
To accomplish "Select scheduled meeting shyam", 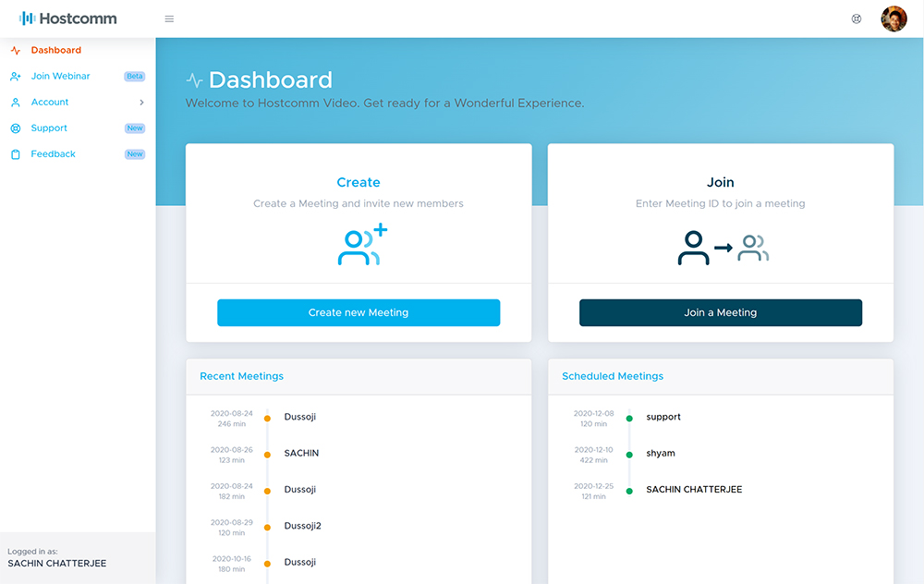I will (660, 454).
